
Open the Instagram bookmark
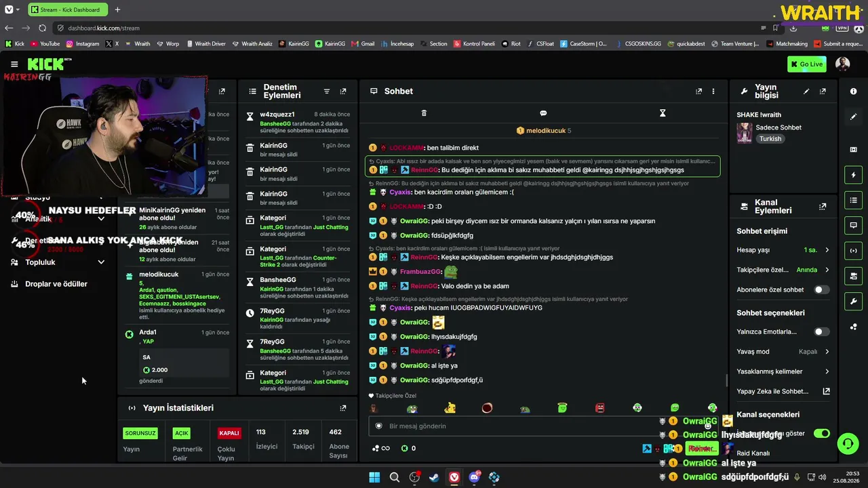(83, 44)
